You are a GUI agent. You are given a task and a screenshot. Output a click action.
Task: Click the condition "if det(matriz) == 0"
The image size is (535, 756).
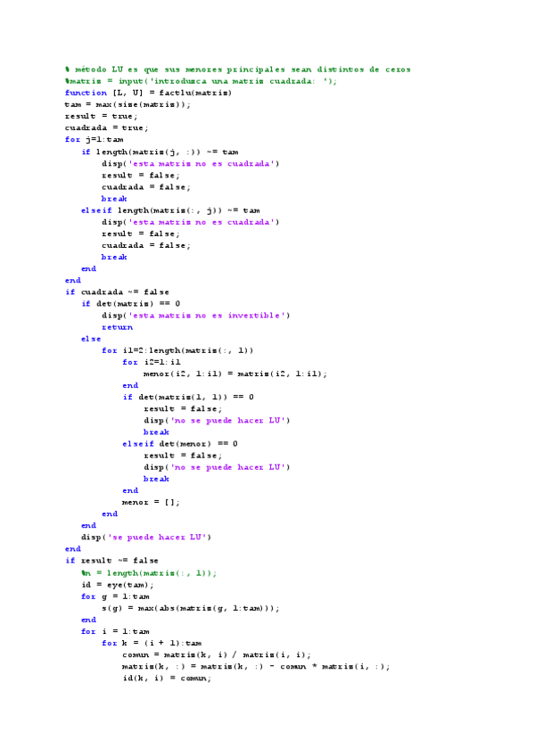[131, 304]
